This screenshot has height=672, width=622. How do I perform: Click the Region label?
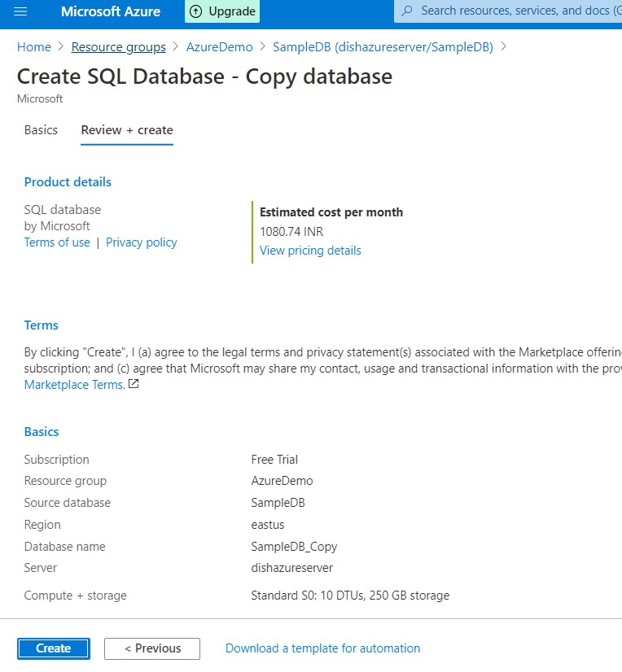42,525
